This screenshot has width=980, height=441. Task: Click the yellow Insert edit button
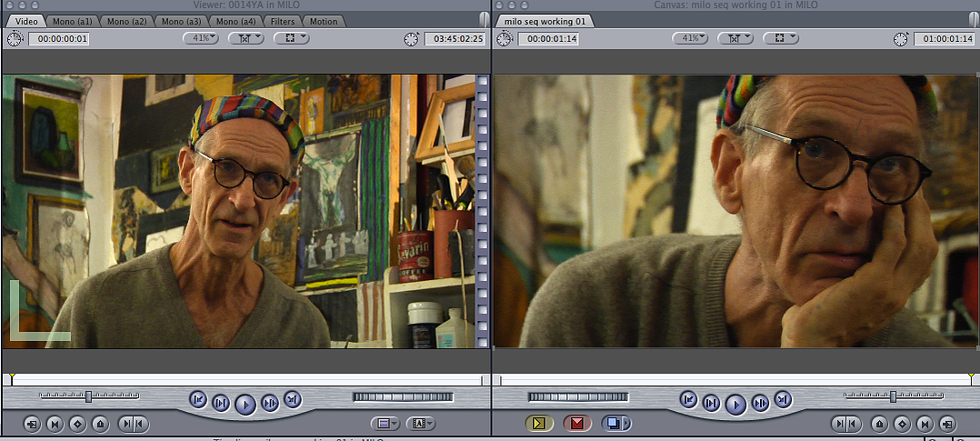(x=539, y=424)
